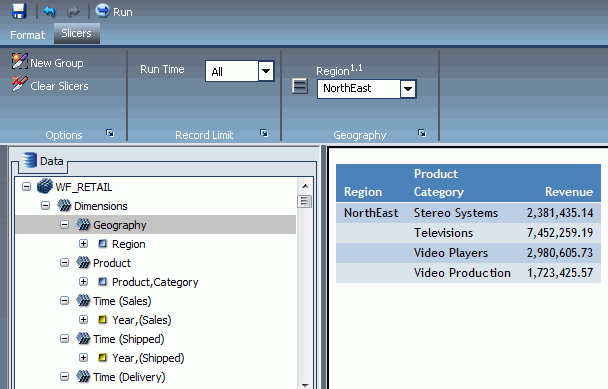The image size is (608, 389).
Task: Click the Stereo Systems cell
Action: (456, 213)
